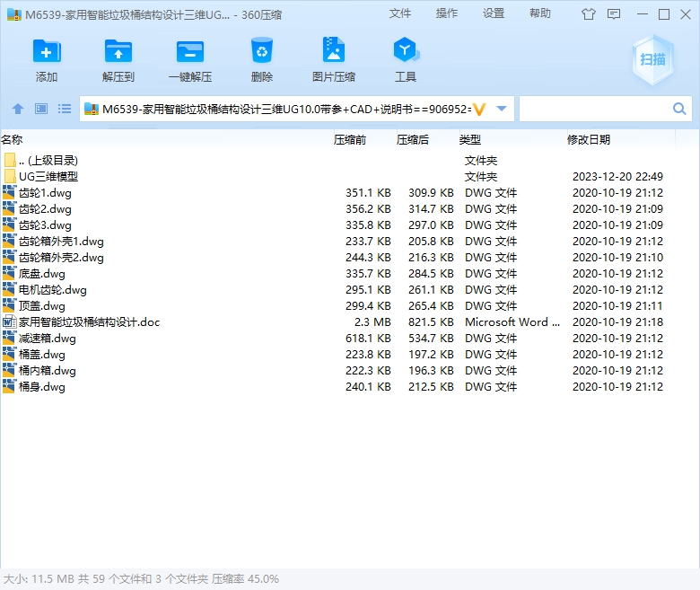The image size is (700, 590).
Task: Click the file icon of 顶盖.dwg
Action: pyautogui.click(x=9, y=305)
